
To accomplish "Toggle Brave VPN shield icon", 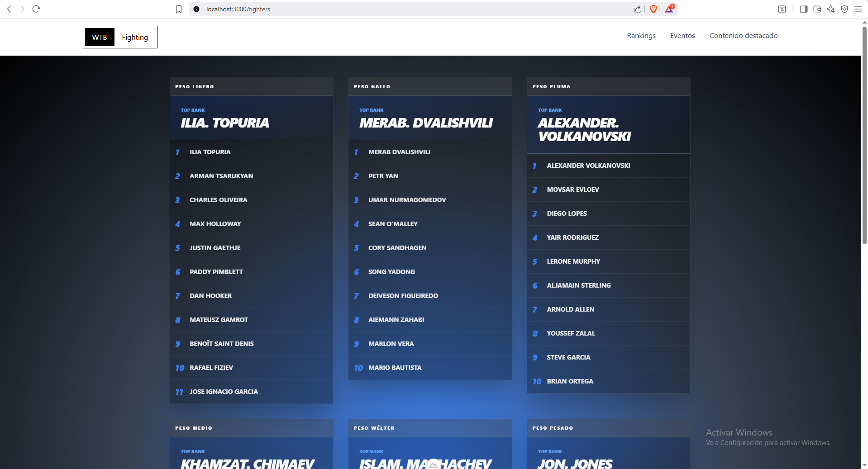I will click(844, 9).
